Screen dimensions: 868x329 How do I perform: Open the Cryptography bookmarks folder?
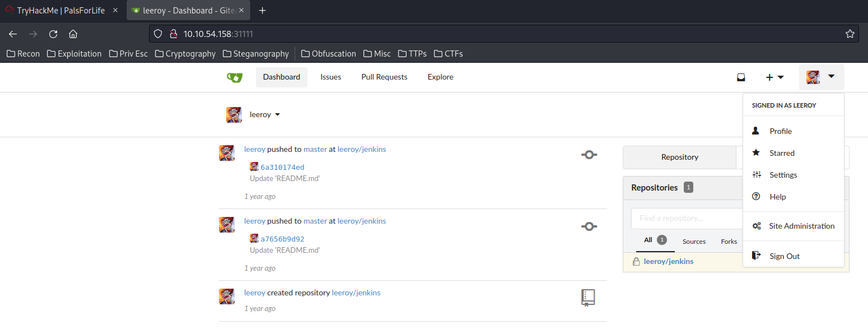[x=185, y=54]
